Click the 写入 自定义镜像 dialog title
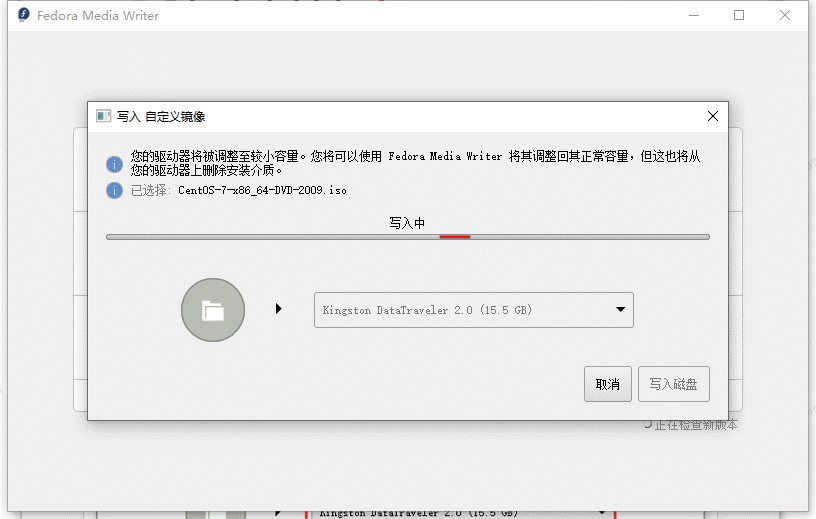This screenshot has height=519, width=816. [161, 116]
